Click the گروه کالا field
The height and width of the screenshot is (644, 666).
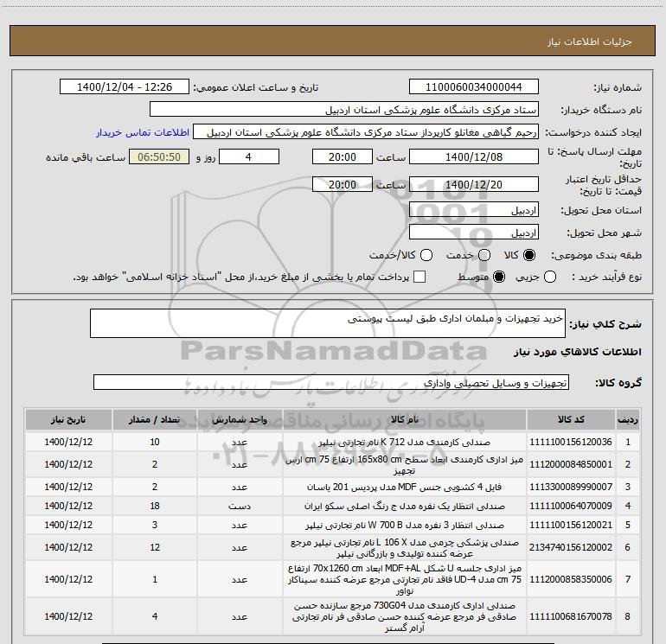coord(331,382)
